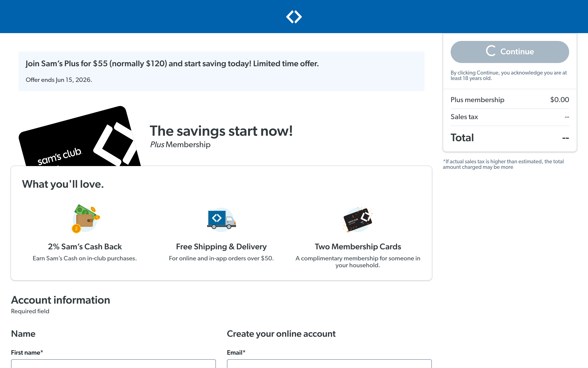The image size is (588, 368).
Task: Click the 'Plus Membership' subtitle
Action: click(180, 145)
